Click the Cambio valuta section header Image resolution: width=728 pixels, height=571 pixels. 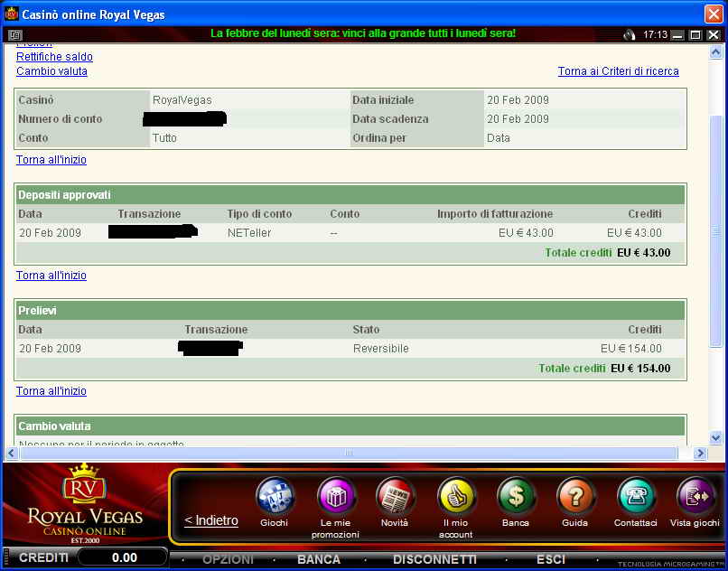(350, 426)
